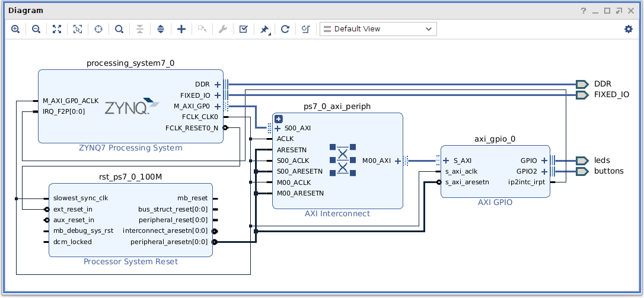This screenshot has height=298, width=644.
Task: Click the Add IP plus icon
Action: tap(181, 29)
